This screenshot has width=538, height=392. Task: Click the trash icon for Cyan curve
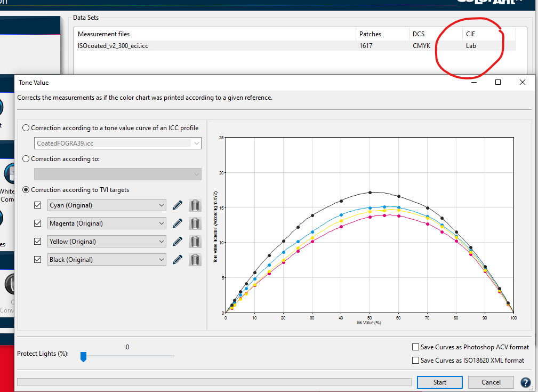coord(195,205)
